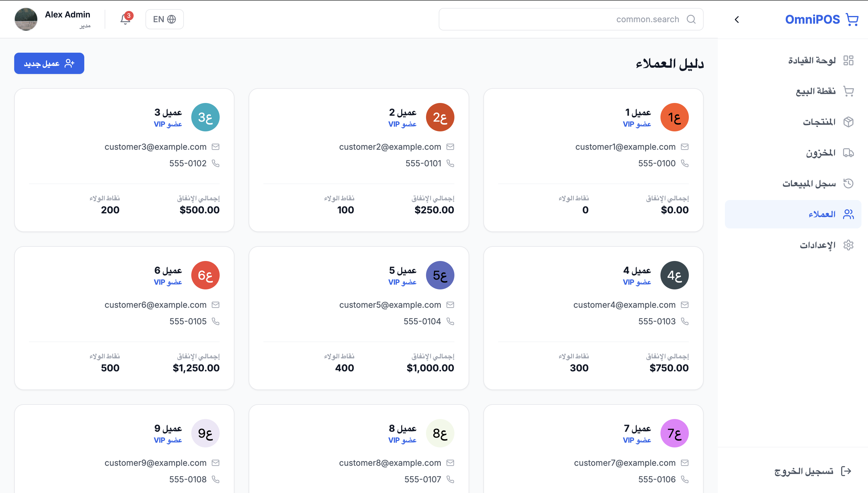The image size is (868, 493).
Task: Open the notification bell with 3 alerts
Action: coord(125,19)
